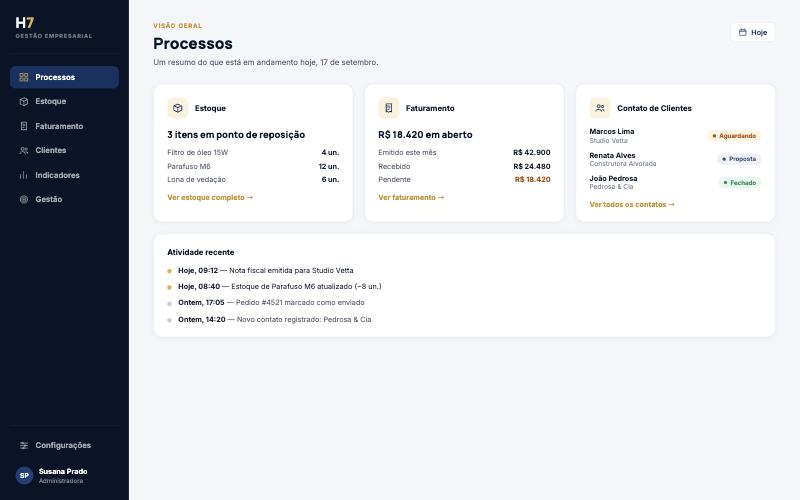Click the R$ 18.420 em aberto heading

[x=425, y=135]
